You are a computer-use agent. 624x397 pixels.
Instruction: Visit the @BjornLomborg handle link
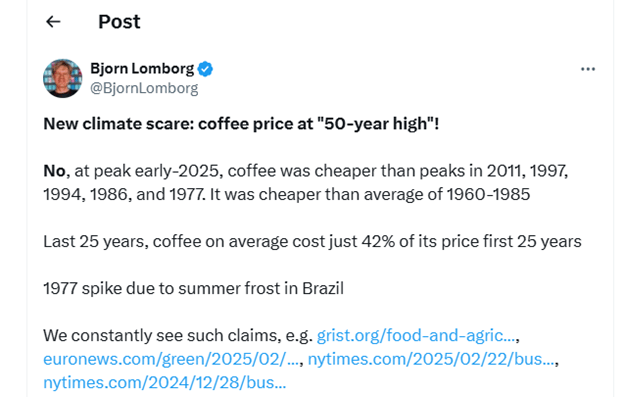[x=144, y=88]
